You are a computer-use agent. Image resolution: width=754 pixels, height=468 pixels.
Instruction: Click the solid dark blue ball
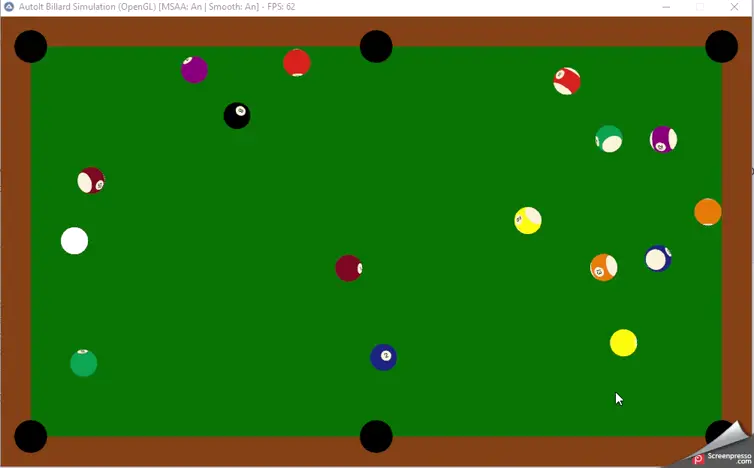coord(384,357)
